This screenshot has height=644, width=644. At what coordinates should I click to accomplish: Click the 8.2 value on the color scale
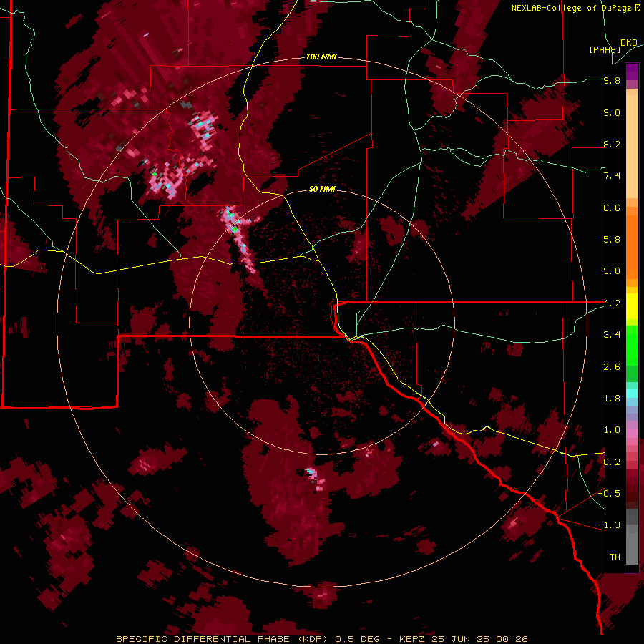pos(612,144)
